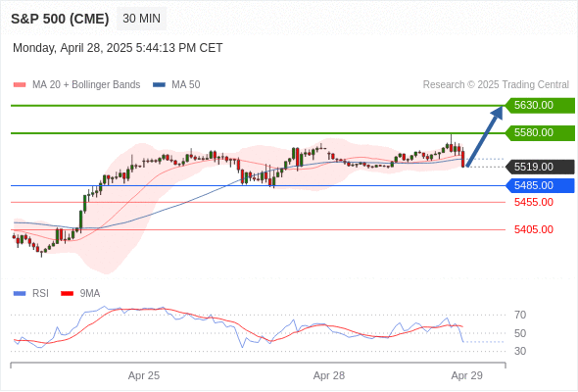Click the Apr 29 date axis label
This screenshot has width=578, height=392.
pyautogui.click(x=467, y=375)
